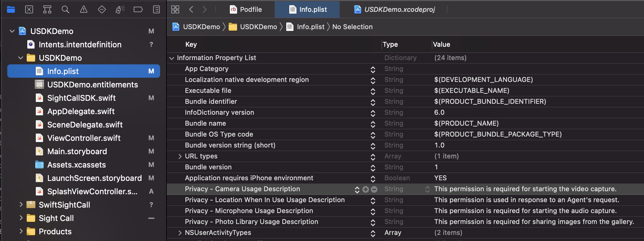
Task: Open the Project navigator folder icon
Action: point(11,10)
